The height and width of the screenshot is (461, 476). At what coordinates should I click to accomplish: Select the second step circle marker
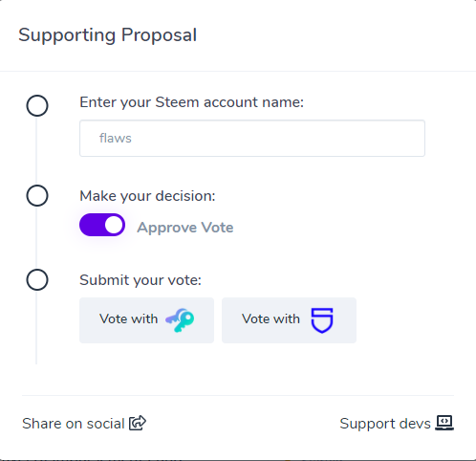37,195
